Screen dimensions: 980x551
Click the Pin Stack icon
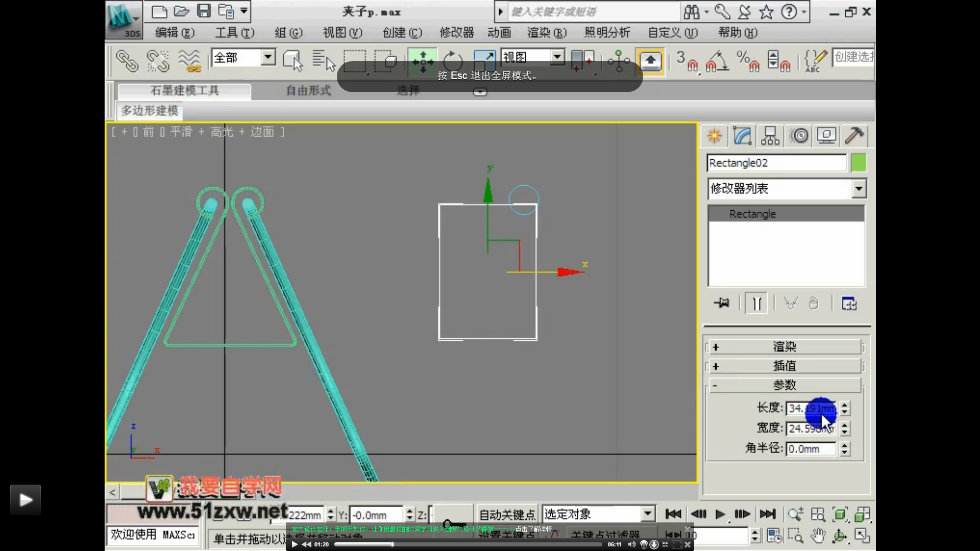[722, 303]
